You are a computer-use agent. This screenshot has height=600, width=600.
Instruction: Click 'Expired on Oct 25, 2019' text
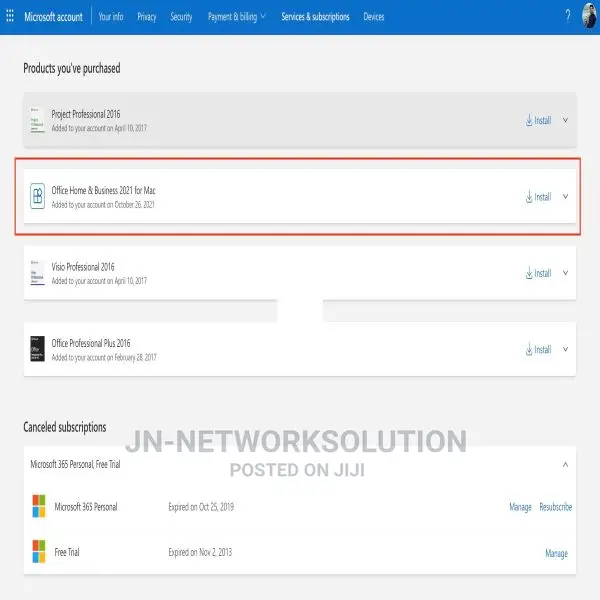pyautogui.click(x=201, y=507)
